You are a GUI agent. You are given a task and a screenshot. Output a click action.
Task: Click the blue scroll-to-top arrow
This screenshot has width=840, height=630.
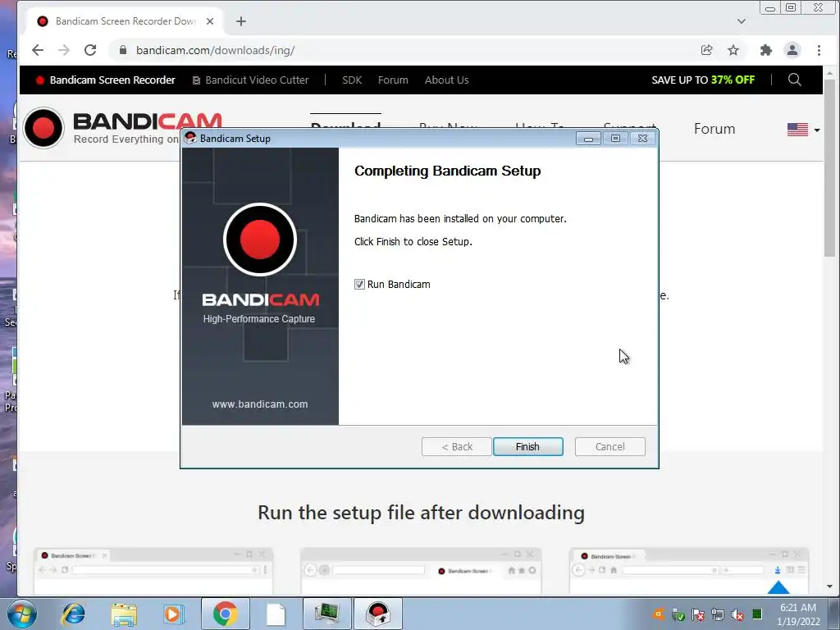(778, 587)
